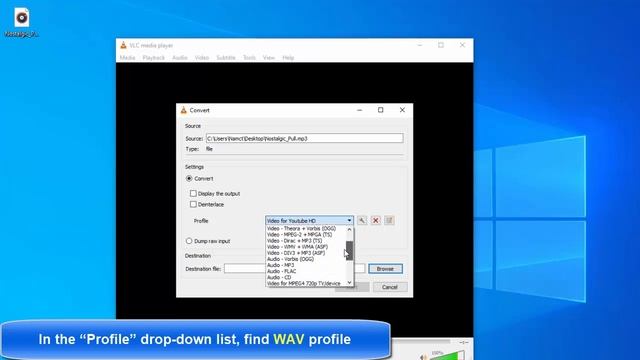Maximize the Convert dialog

tap(380, 110)
